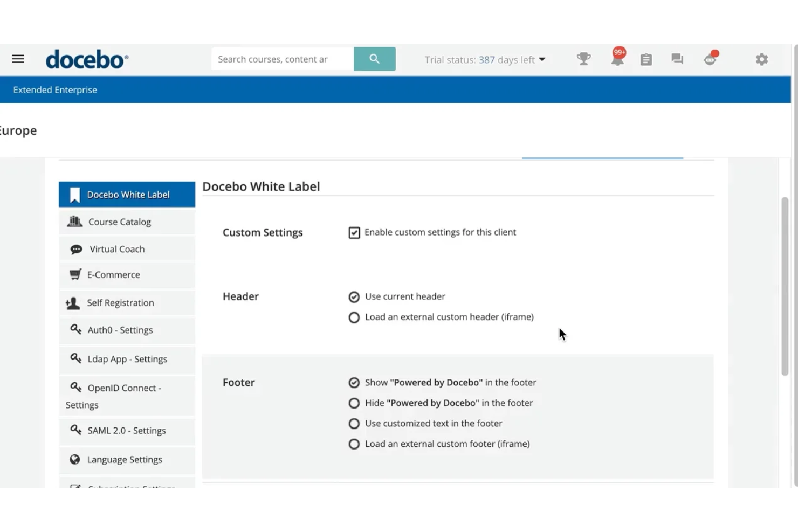Choose Hide Powered by Docebo in footer
798x532 pixels.
coord(354,403)
